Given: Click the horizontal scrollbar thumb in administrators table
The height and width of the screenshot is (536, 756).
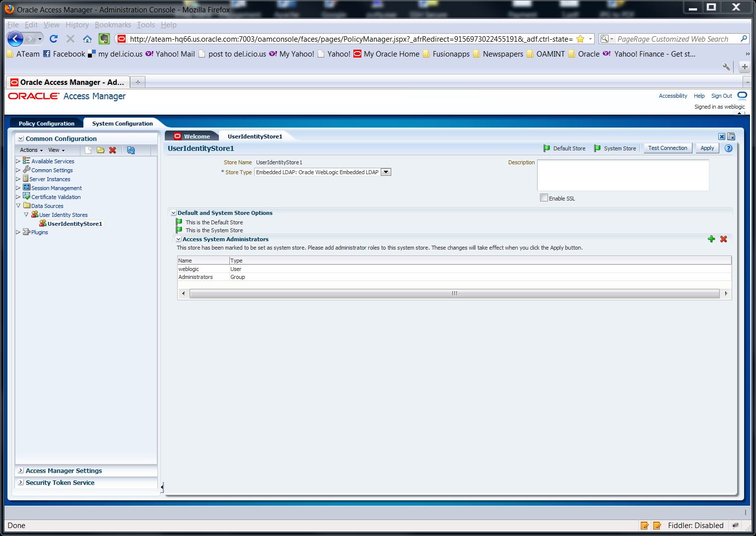Looking at the screenshot, I should click(454, 293).
